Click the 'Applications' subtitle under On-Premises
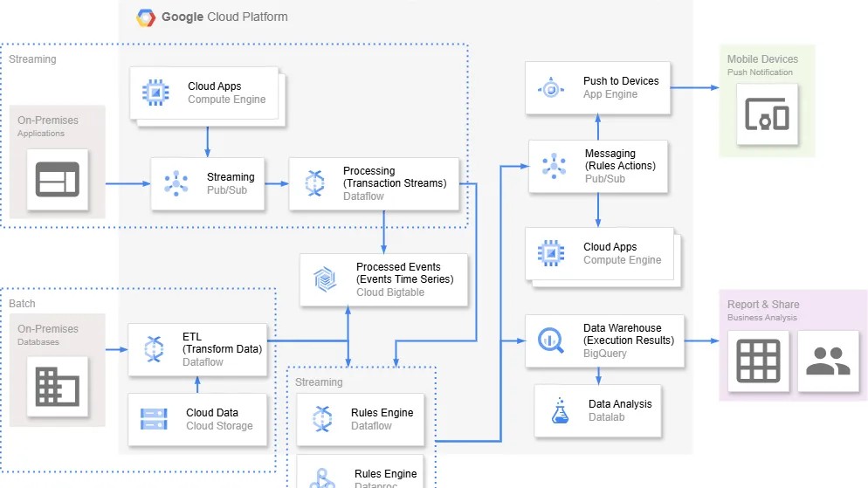Viewport: 868px width, 488px height. (40, 134)
